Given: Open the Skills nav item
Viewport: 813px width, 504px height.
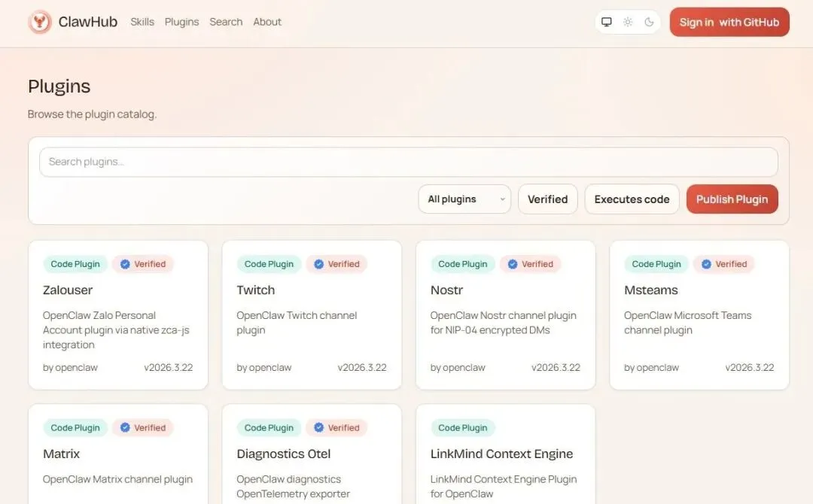Looking at the screenshot, I should (142, 22).
